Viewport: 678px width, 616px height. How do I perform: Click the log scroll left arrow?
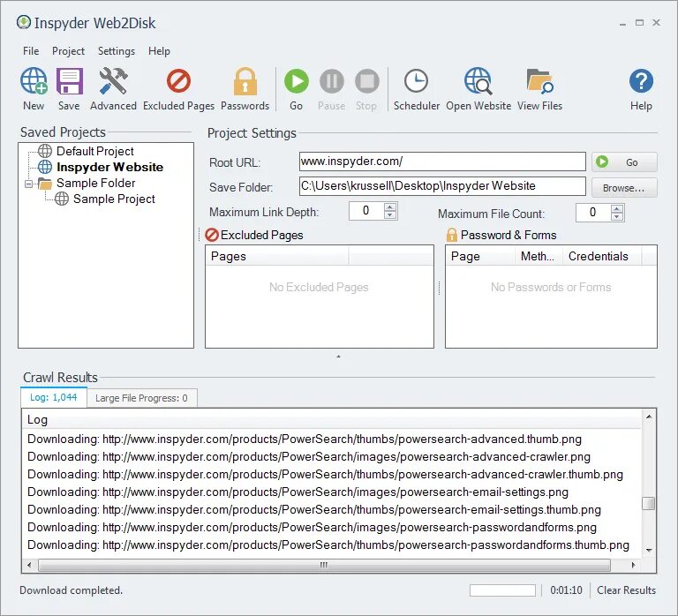(29, 565)
